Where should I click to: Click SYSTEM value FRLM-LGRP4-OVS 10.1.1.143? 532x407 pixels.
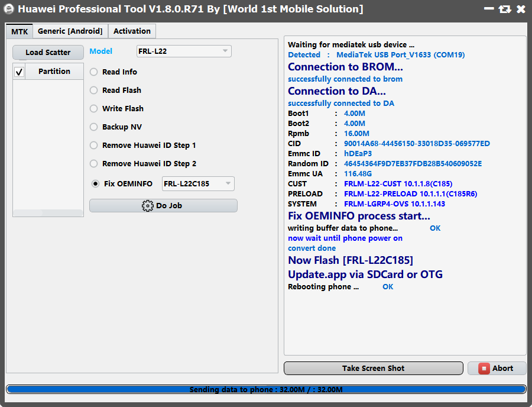click(x=394, y=204)
